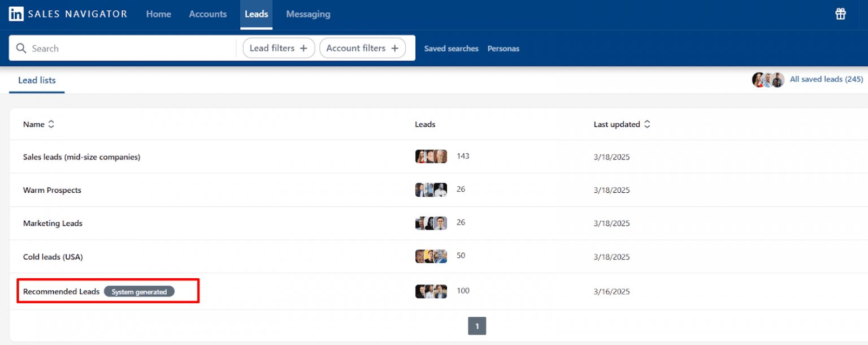
Task: Open the Warm Prospects list
Action: click(x=52, y=191)
